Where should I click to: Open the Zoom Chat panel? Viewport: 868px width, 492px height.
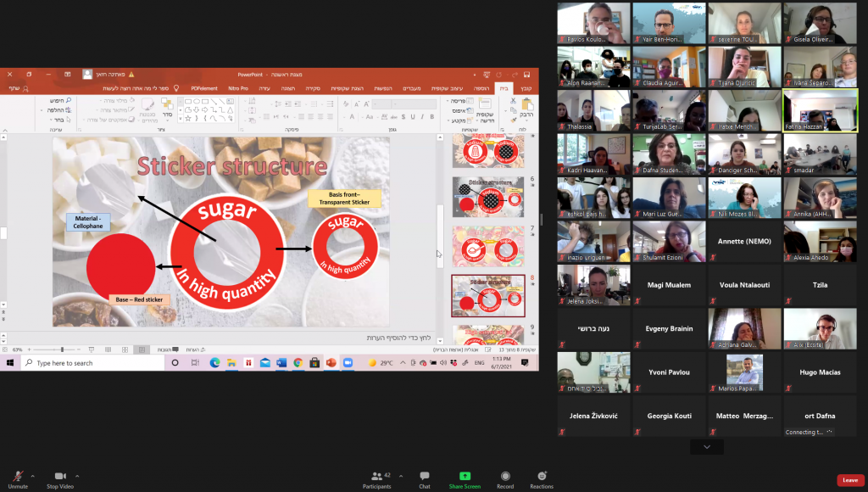pos(425,479)
